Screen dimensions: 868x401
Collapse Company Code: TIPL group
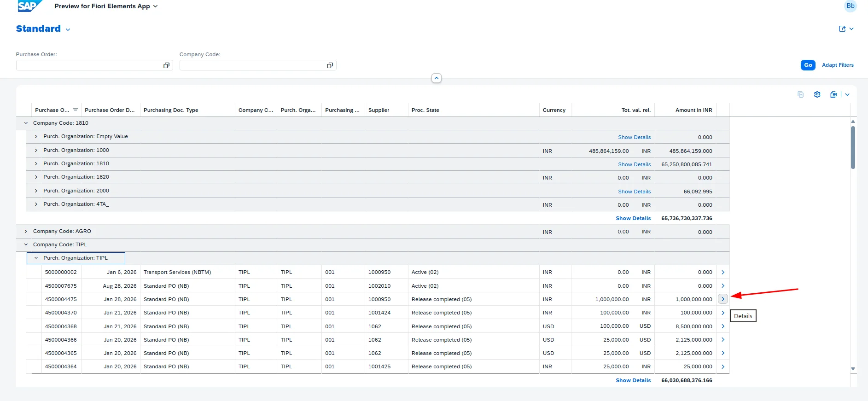tap(26, 244)
